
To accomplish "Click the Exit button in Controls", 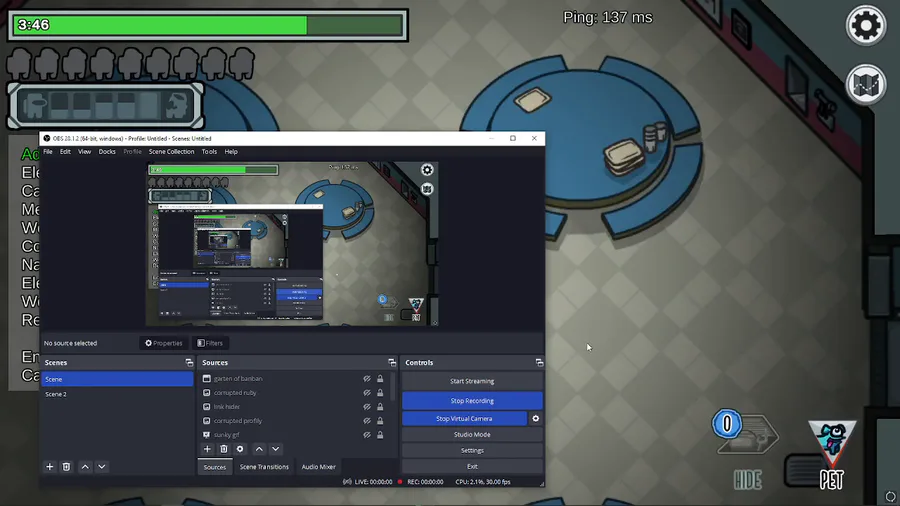I will [472, 466].
